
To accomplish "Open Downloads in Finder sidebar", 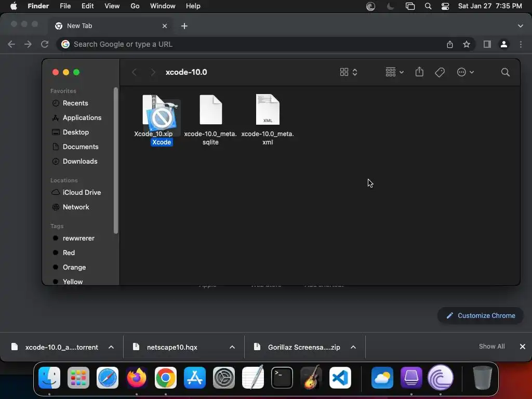I will click(x=81, y=162).
